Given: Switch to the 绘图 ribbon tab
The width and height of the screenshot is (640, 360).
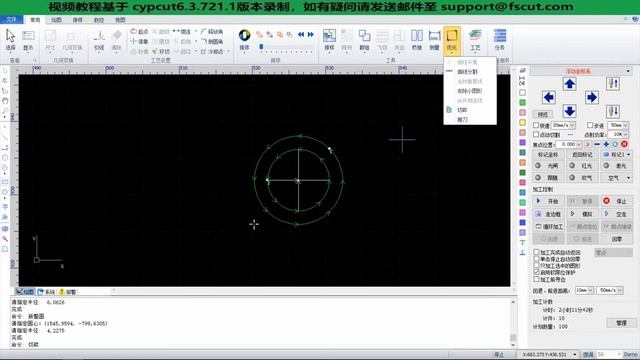Looking at the screenshot, I should 56,20.
